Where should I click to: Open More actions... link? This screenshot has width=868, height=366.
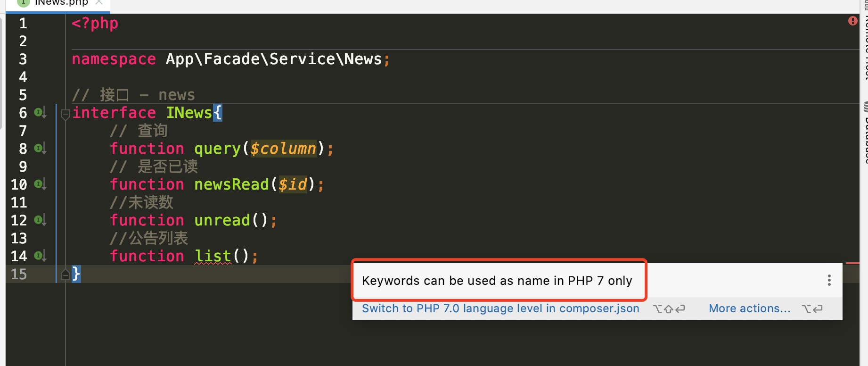(x=749, y=308)
